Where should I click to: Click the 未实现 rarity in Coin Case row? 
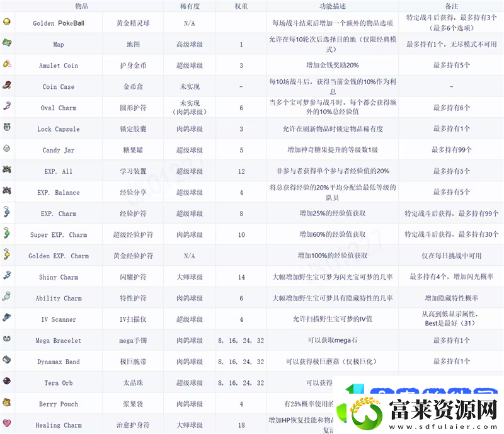(x=190, y=87)
